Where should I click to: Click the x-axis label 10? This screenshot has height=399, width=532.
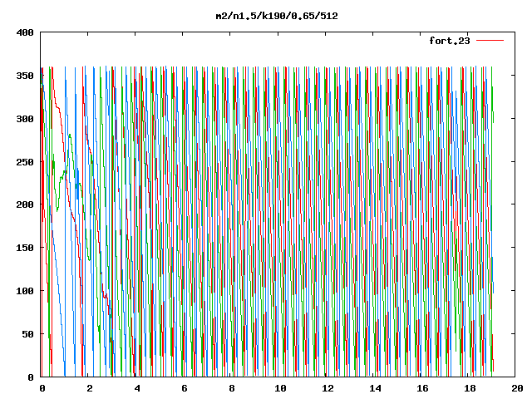pos(280,388)
